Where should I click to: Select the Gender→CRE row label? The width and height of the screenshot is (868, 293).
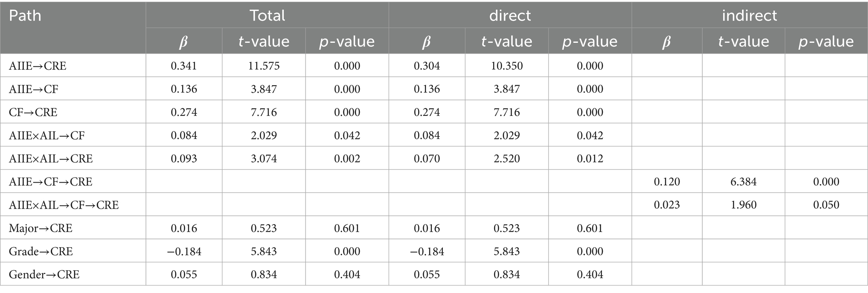click(44, 275)
